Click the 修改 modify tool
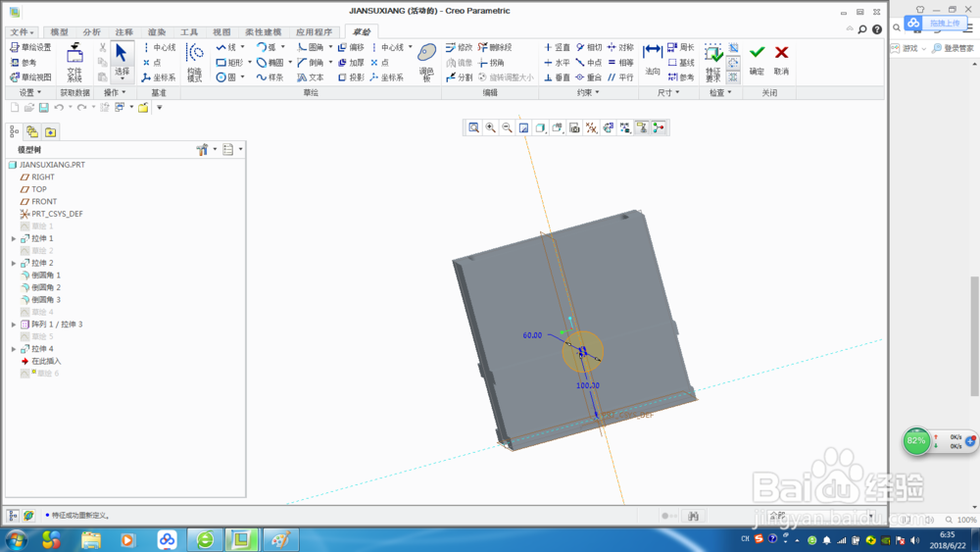Screen dimensions: 980x552 (x=459, y=47)
